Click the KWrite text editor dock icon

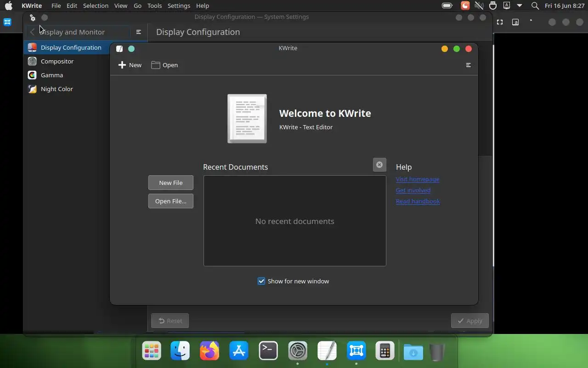327,351
